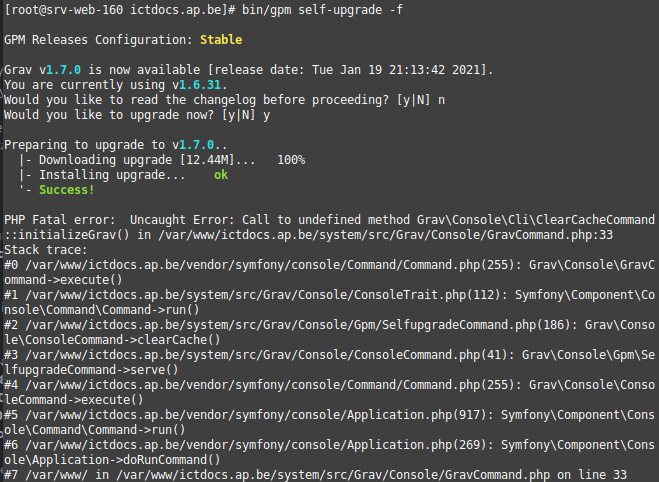Click the 'bin/gpm self-upgrade -f' command
Viewport: 659px width, 482px height.
click(322, 10)
